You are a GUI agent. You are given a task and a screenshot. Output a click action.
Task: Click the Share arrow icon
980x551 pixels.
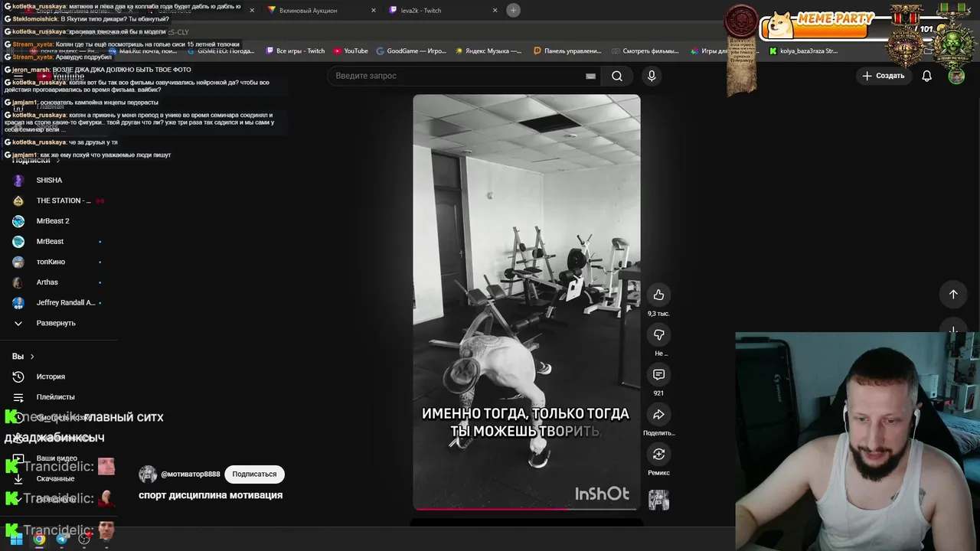[658, 414]
